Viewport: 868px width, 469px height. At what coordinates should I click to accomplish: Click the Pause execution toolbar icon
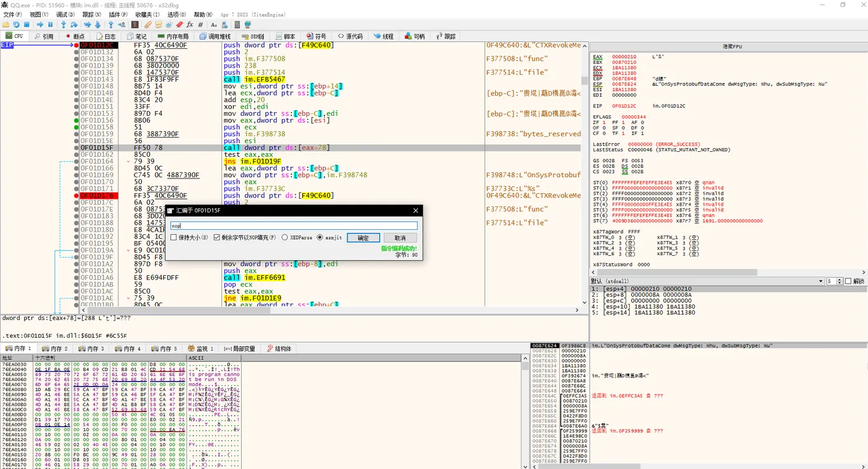coord(50,25)
